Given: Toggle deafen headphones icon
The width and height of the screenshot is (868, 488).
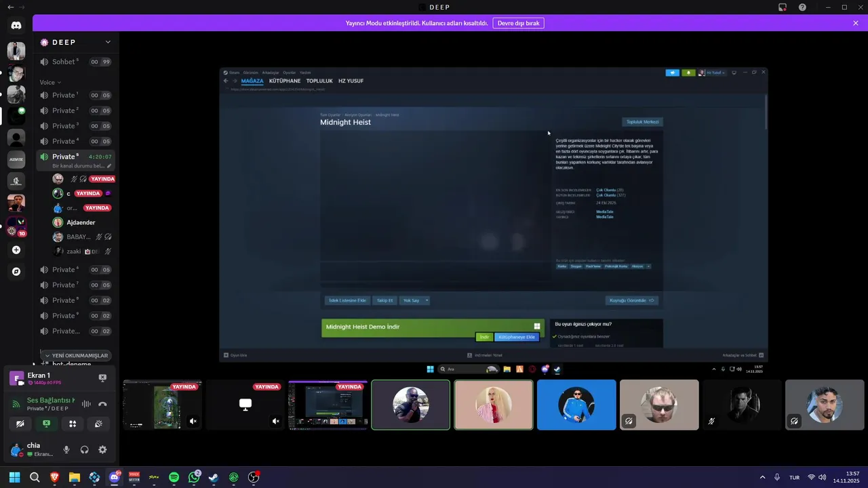Looking at the screenshot, I should 85,449.
